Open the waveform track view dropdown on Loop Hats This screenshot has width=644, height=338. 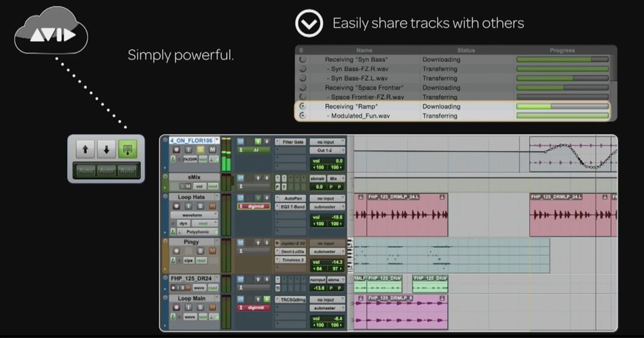[x=193, y=215]
